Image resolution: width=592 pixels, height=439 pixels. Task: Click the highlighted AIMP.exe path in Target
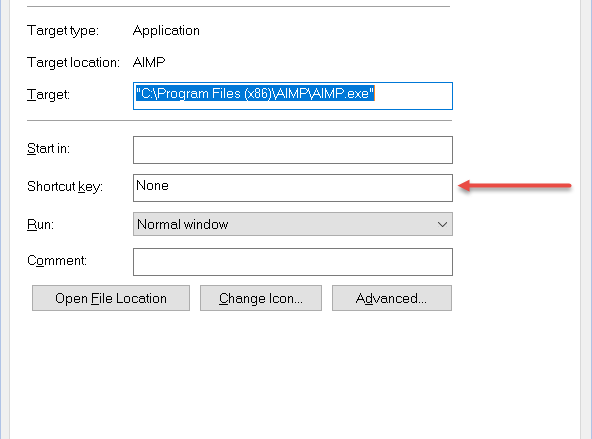tap(255, 93)
